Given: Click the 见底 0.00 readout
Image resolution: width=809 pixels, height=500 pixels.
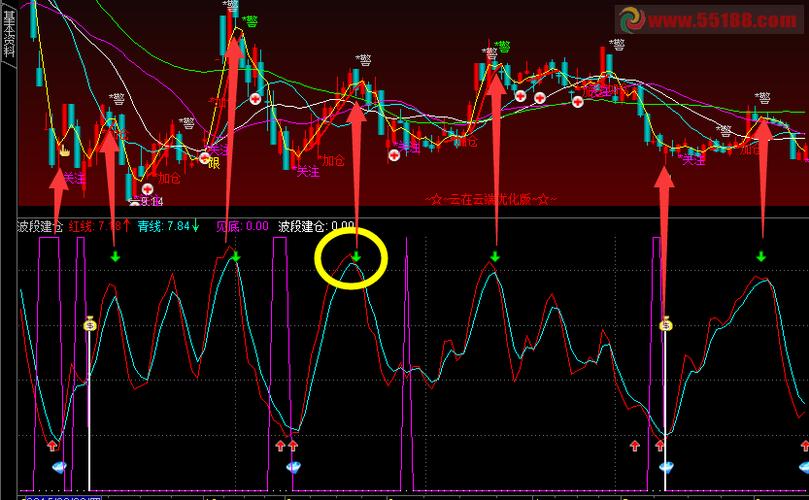Looking at the screenshot, I should pos(242,227).
